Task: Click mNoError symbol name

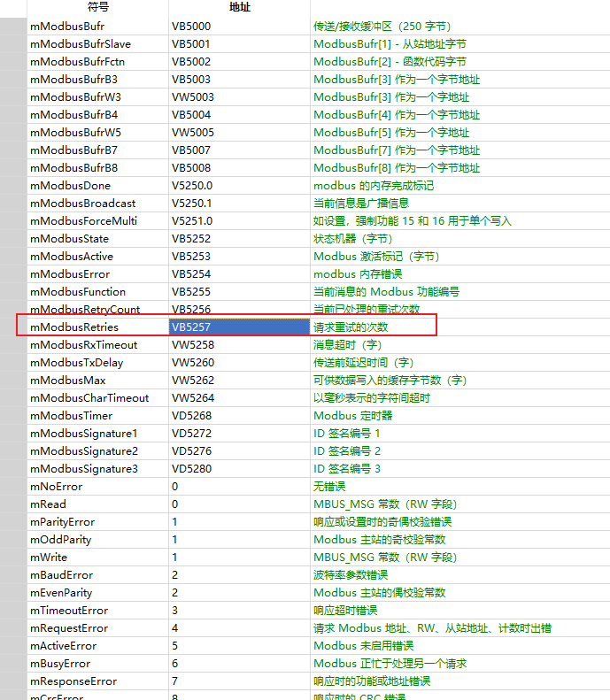Action: [x=57, y=487]
